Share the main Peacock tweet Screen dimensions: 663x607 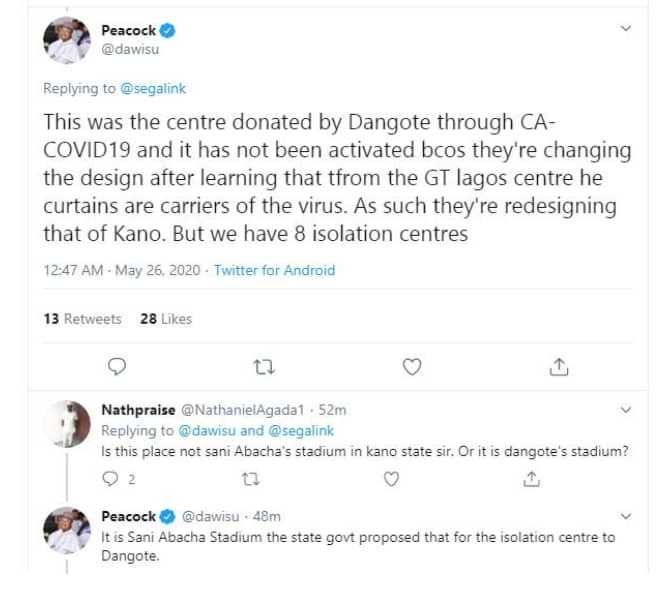point(559,367)
